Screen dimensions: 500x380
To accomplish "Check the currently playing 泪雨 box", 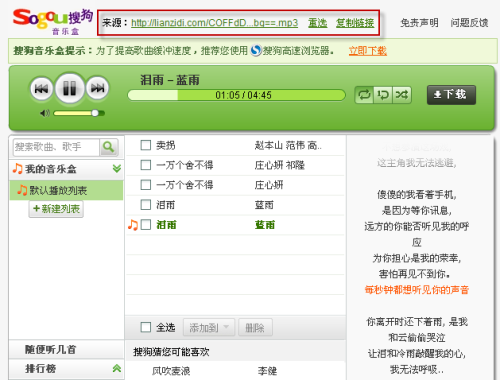I will 146,225.
